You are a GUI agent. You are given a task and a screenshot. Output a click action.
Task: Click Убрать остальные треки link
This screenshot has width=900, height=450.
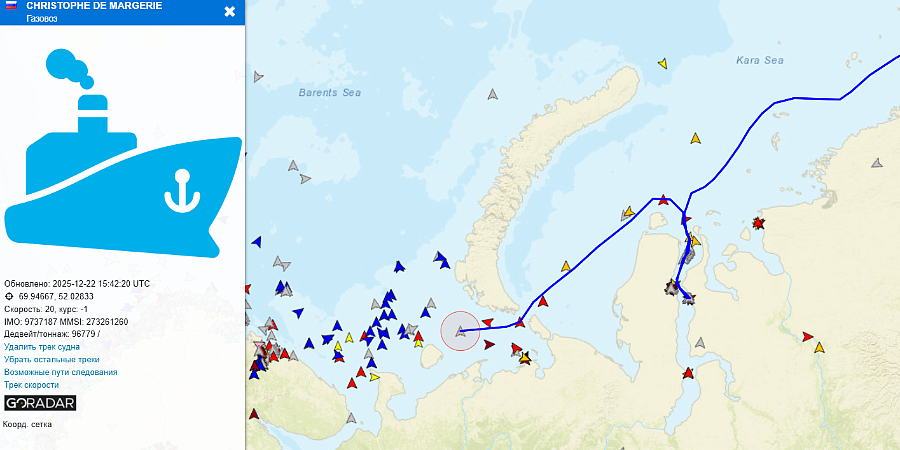tap(52, 359)
